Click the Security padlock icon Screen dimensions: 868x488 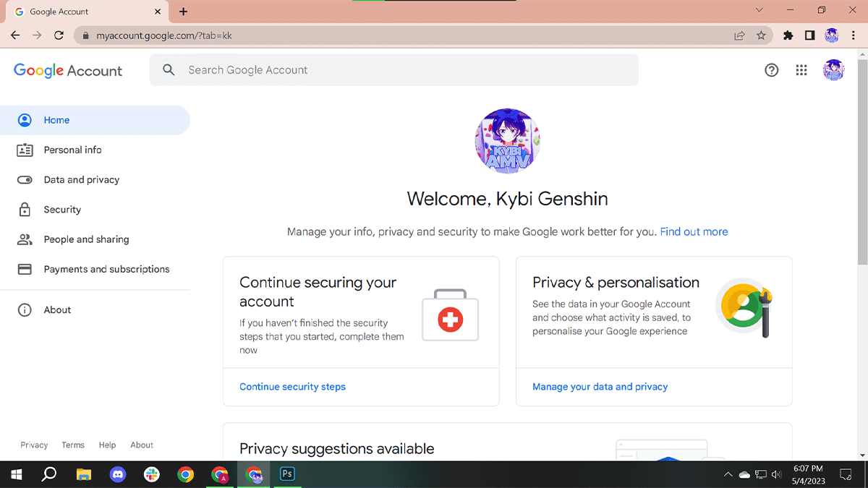[x=25, y=210]
